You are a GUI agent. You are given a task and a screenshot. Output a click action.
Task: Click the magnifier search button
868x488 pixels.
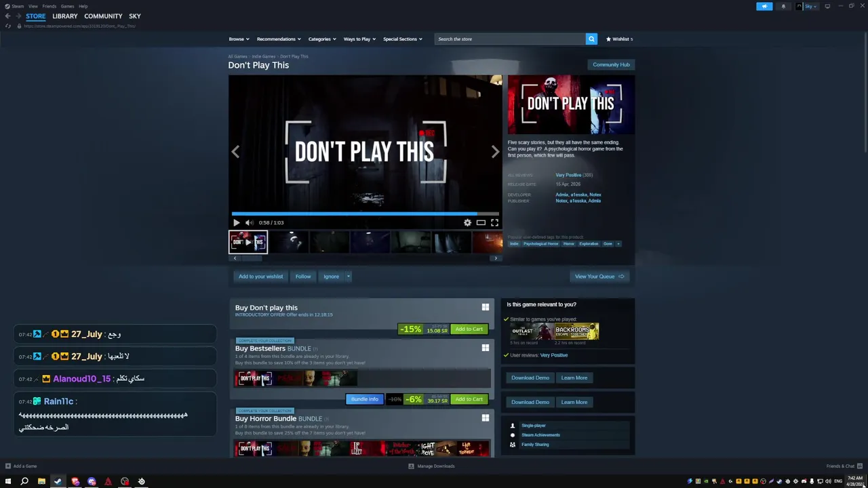tap(591, 39)
